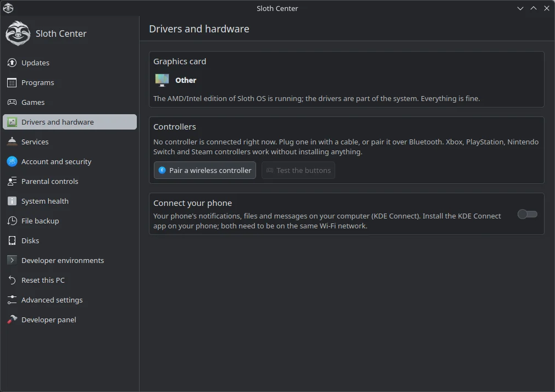Click the AMD/Intel edition status text
Viewport: 555px width, 392px height.
click(x=317, y=98)
